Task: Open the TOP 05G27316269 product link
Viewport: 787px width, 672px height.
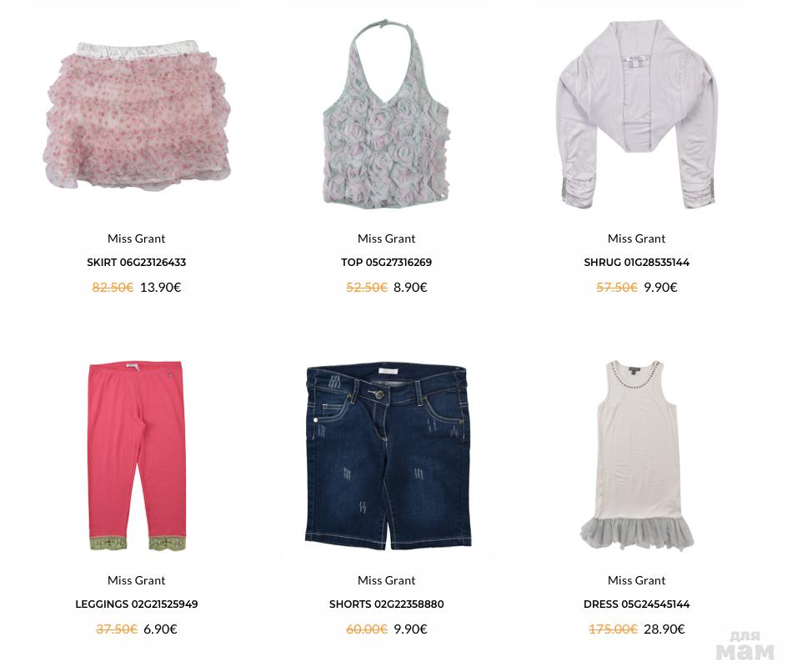Action: click(x=387, y=262)
